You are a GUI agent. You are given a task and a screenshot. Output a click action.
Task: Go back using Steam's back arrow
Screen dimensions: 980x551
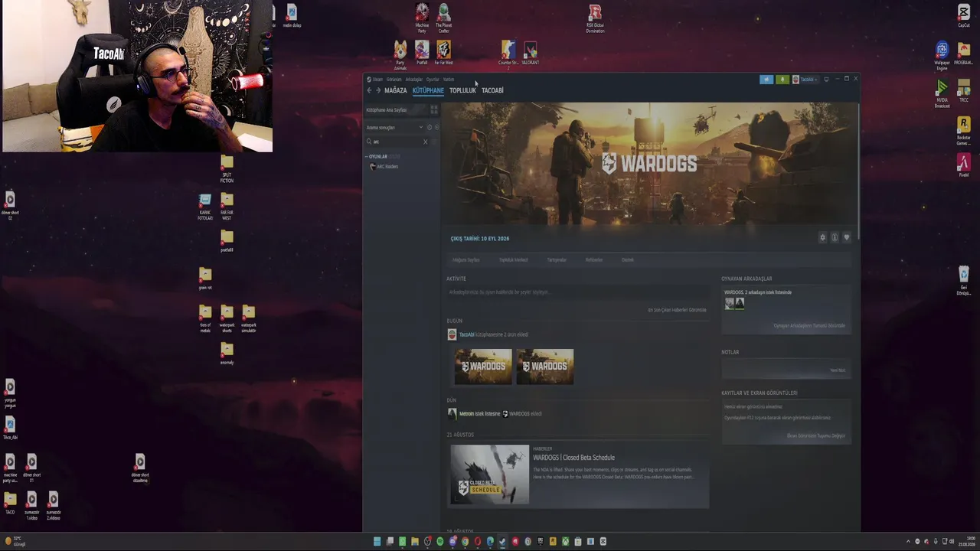[369, 90]
